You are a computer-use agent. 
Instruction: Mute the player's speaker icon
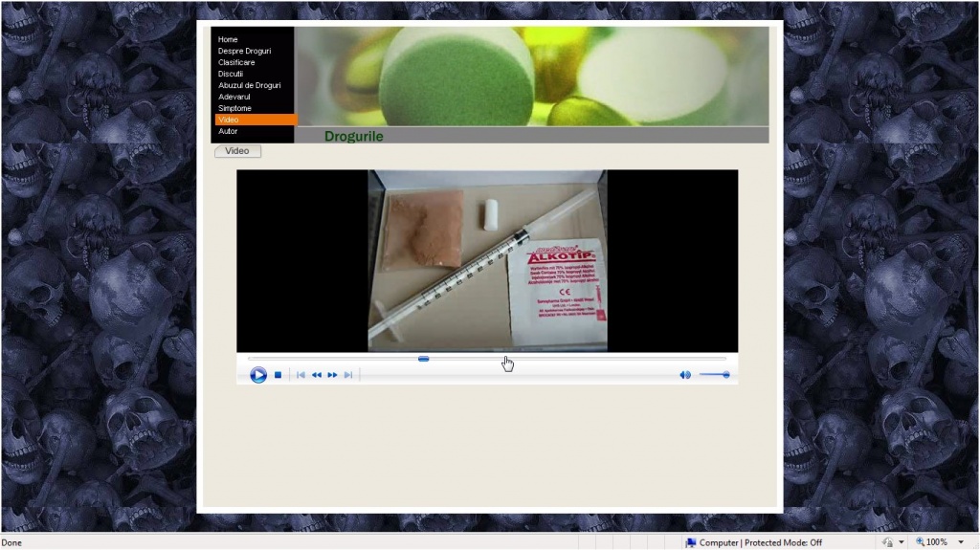pos(684,375)
